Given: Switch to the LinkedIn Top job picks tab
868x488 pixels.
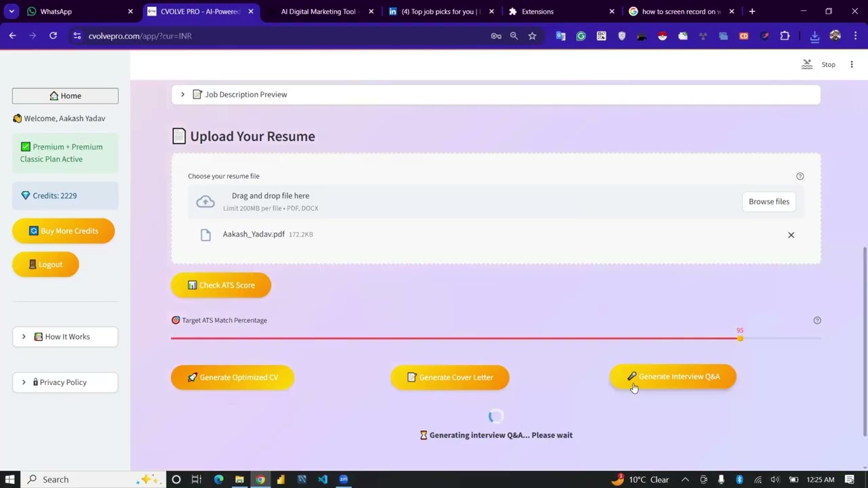Looking at the screenshot, I should click(x=441, y=12).
